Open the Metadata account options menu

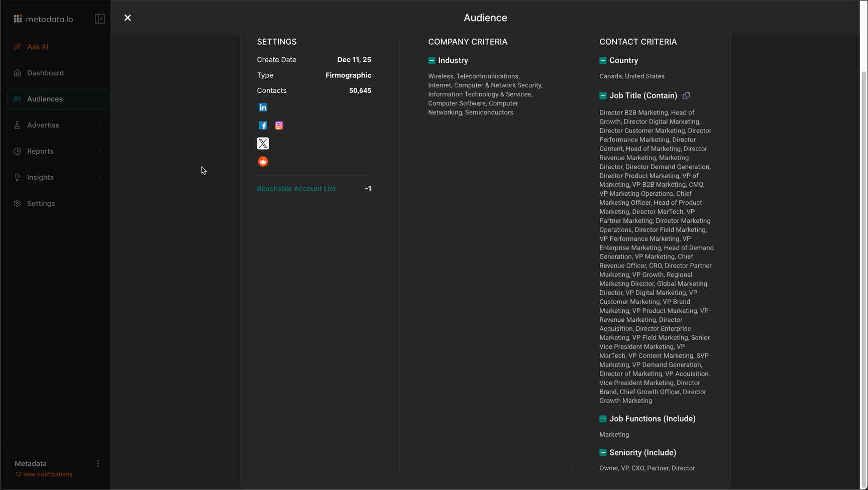click(98, 464)
